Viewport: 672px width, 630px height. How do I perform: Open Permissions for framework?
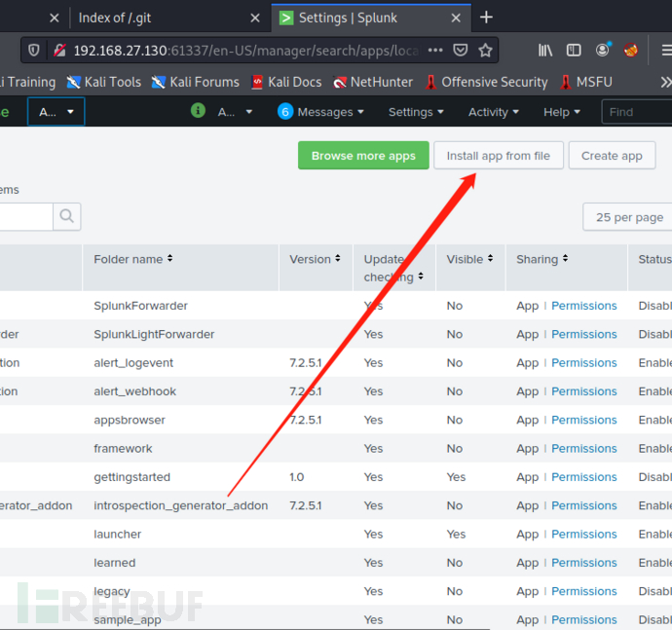click(583, 449)
